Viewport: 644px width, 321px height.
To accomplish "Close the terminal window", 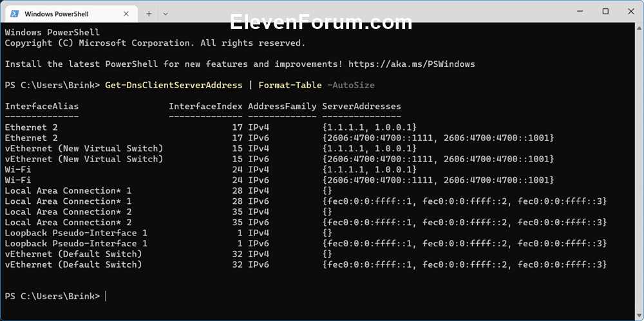I will click(630, 12).
